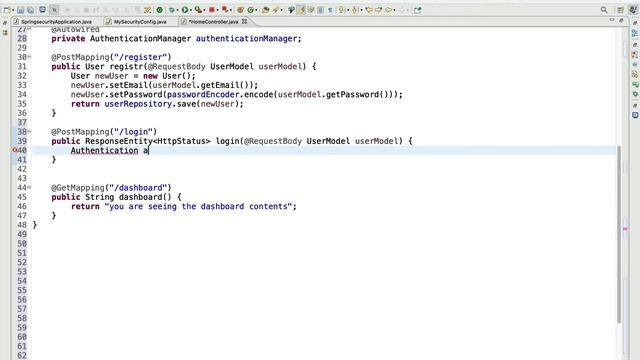This screenshot has width=640, height=360.
Task: Click the blue terminal toolbar icon
Action: pyautogui.click(x=42, y=9)
